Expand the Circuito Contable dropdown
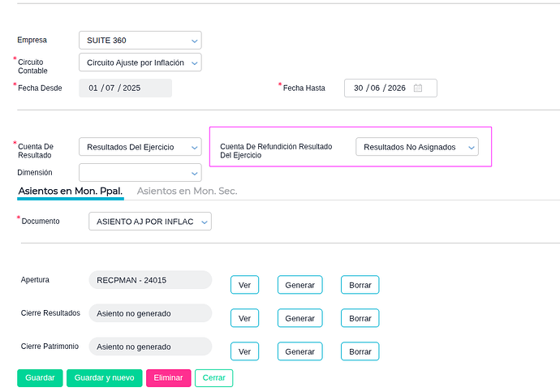560x392 pixels. click(x=140, y=62)
